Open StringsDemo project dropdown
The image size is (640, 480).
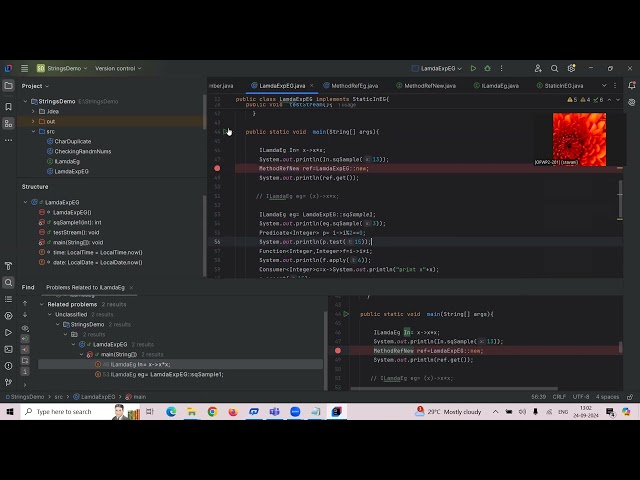(x=62, y=68)
